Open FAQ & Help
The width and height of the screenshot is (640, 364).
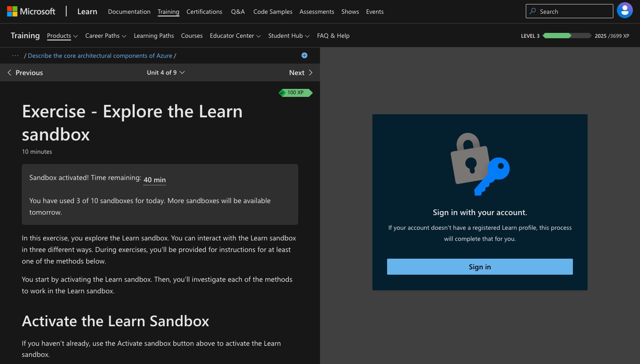[x=333, y=36]
